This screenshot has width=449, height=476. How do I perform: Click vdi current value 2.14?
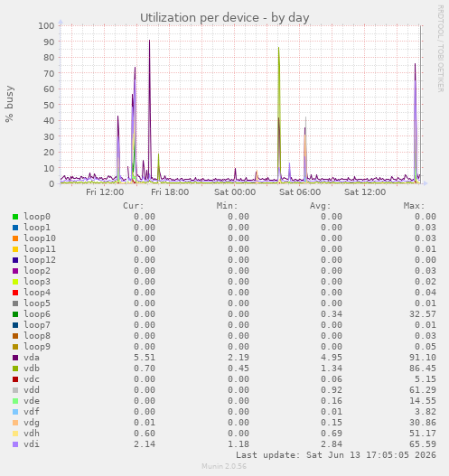145,444
